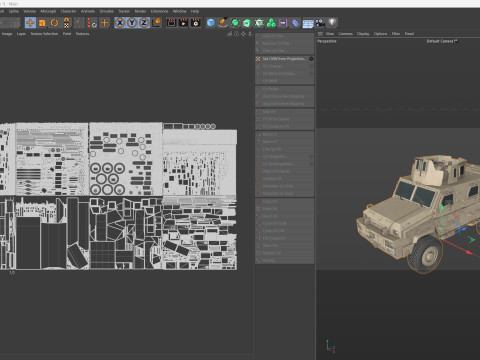
Task: Click the green Subdivision Surface generator icon
Action: coord(235,23)
